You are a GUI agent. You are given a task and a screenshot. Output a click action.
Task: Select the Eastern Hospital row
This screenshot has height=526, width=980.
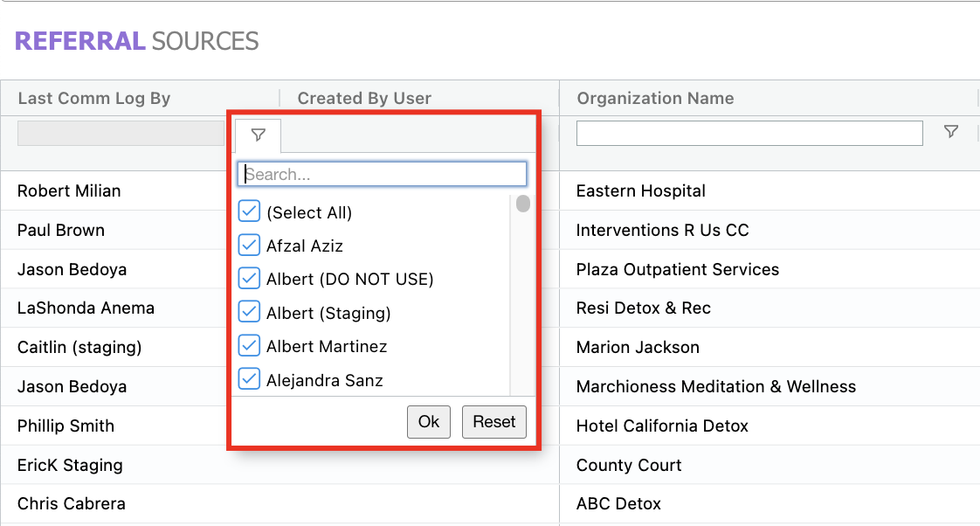(641, 190)
